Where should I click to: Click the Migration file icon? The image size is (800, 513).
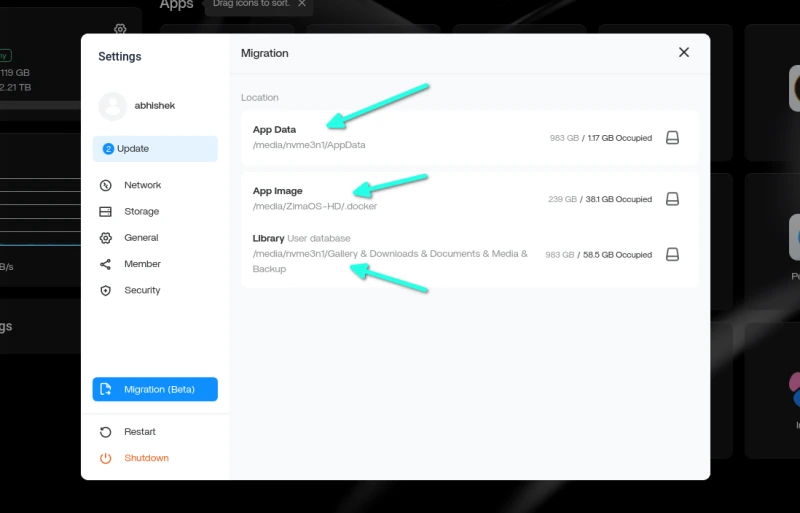click(x=106, y=389)
